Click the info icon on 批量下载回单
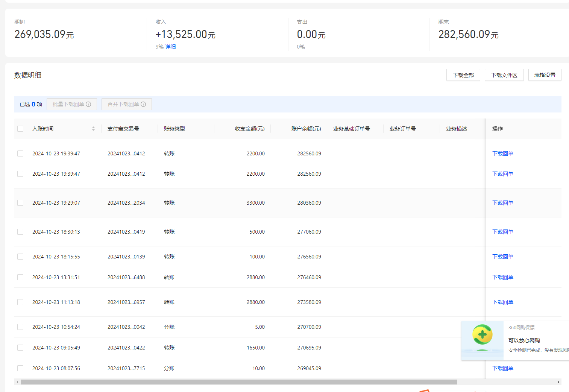The image size is (569, 392). click(x=88, y=104)
